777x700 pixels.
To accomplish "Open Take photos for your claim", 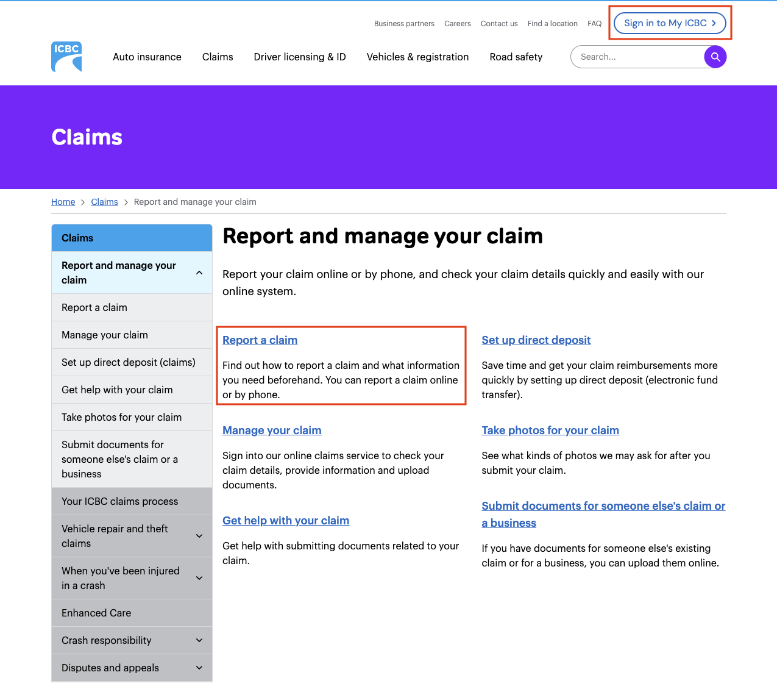I will [550, 430].
